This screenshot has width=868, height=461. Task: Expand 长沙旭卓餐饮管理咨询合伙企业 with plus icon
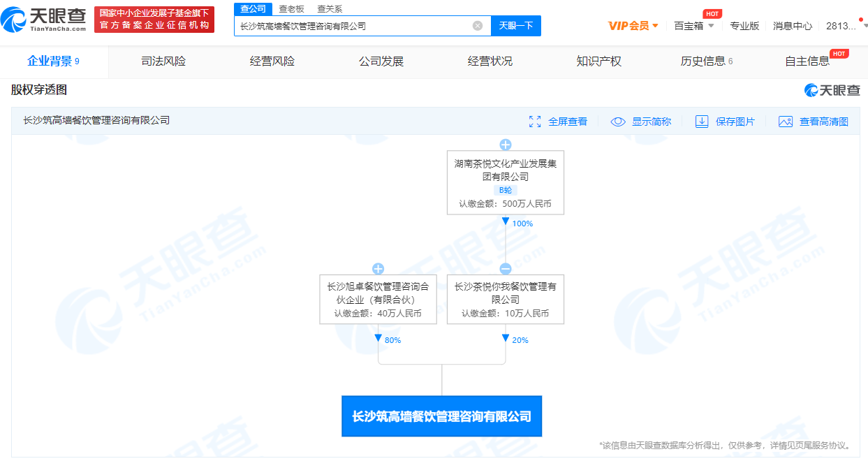pyautogui.click(x=378, y=268)
